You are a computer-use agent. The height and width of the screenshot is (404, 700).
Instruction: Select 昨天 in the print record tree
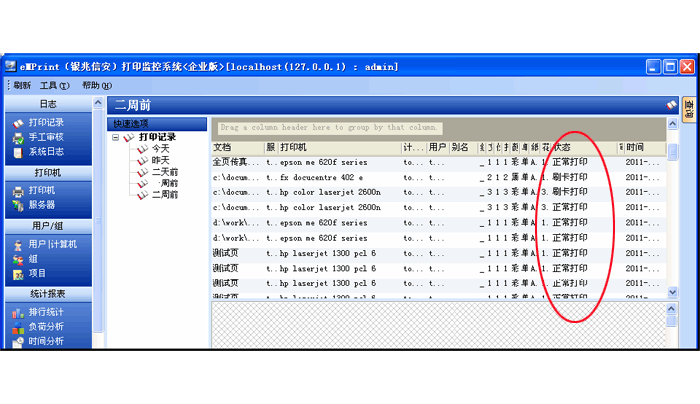coord(160,160)
